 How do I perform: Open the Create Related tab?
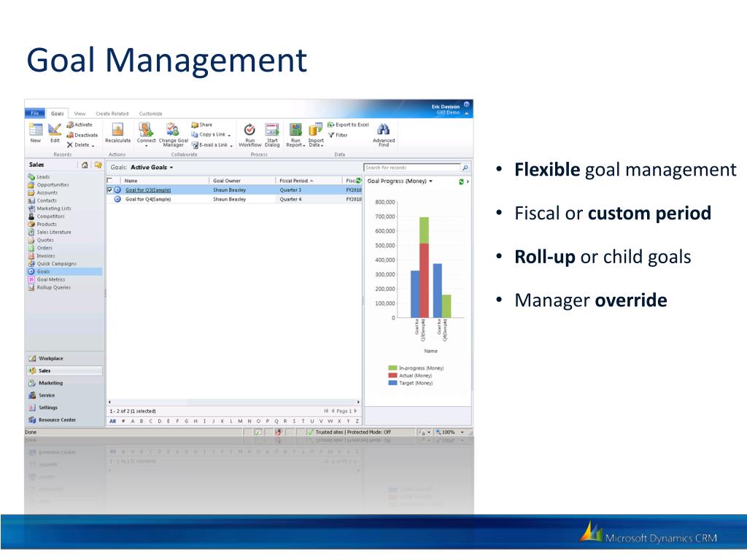click(x=112, y=113)
